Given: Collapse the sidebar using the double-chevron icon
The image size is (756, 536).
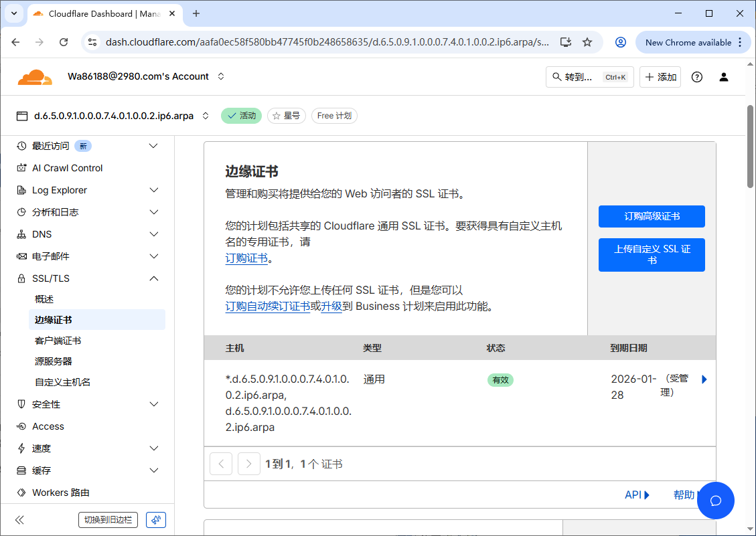Looking at the screenshot, I should point(19,519).
